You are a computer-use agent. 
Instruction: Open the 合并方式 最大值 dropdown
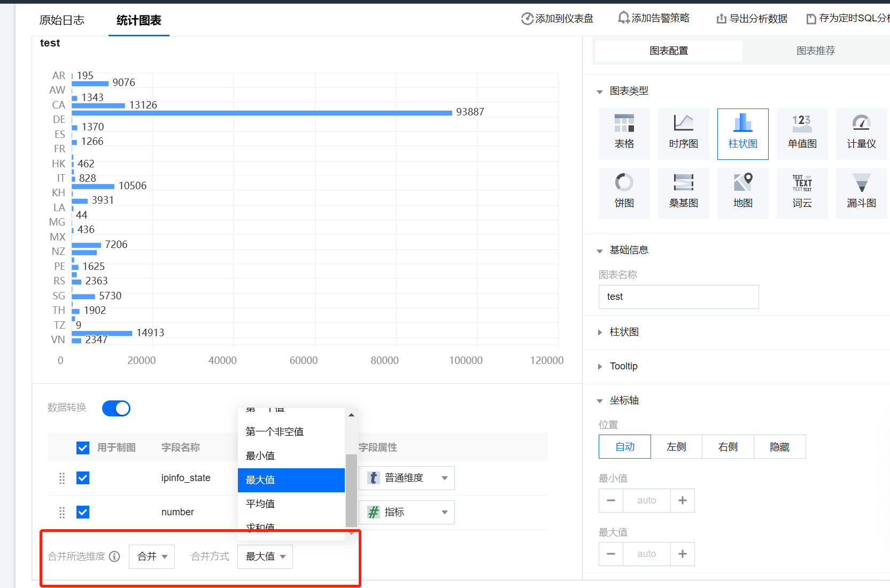(265, 556)
